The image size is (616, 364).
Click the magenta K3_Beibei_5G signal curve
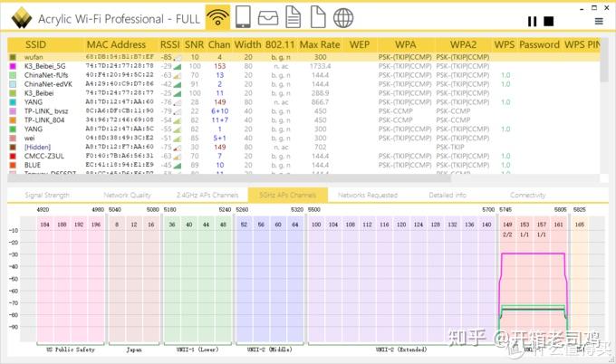coord(533,254)
